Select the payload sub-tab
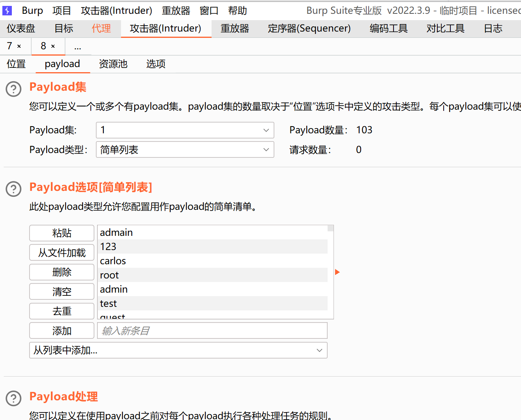The height and width of the screenshot is (420, 521). pos(62,64)
